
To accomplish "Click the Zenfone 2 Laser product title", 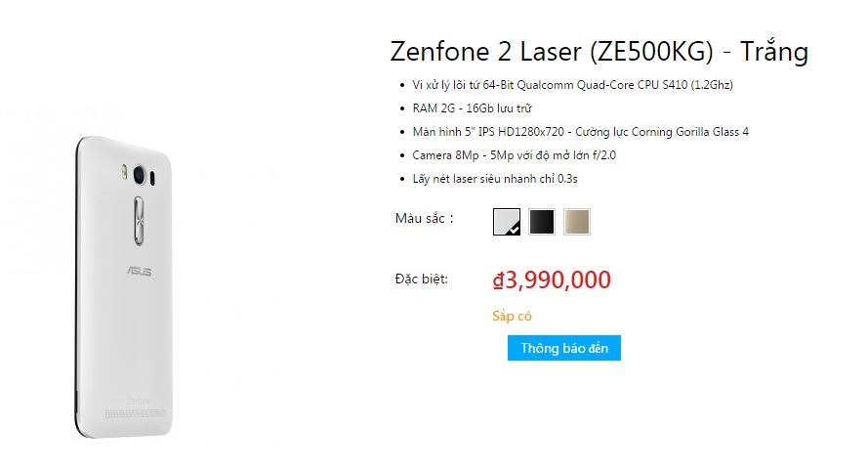I will (599, 51).
